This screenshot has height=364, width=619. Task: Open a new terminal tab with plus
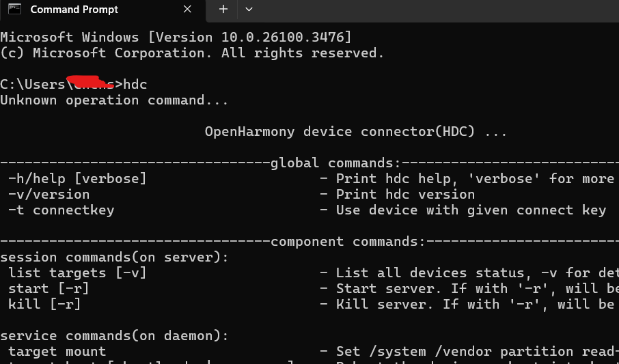click(223, 9)
